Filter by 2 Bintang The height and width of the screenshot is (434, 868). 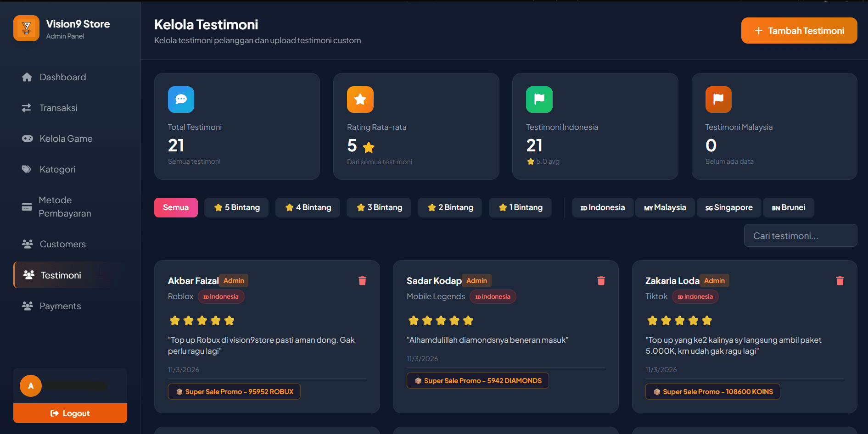coord(450,207)
